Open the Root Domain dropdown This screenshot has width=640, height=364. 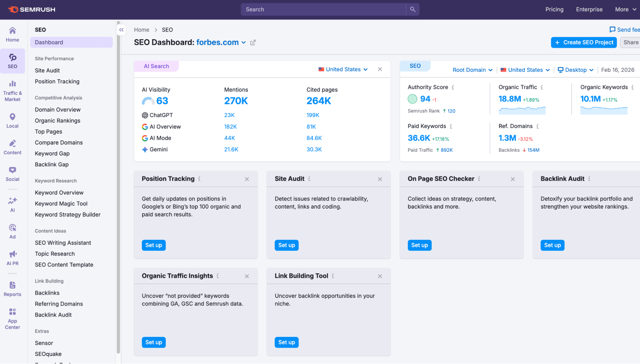pos(473,70)
